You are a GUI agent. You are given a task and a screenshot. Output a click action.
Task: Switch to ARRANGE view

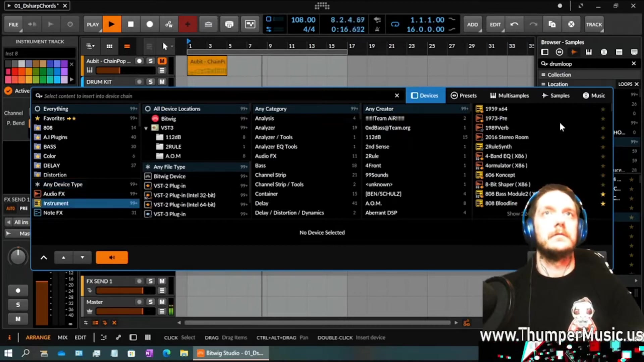[x=38, y=338]
